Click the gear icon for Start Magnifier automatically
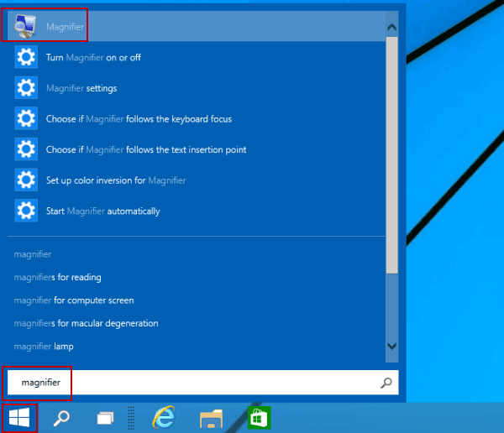 pos(26,211)
